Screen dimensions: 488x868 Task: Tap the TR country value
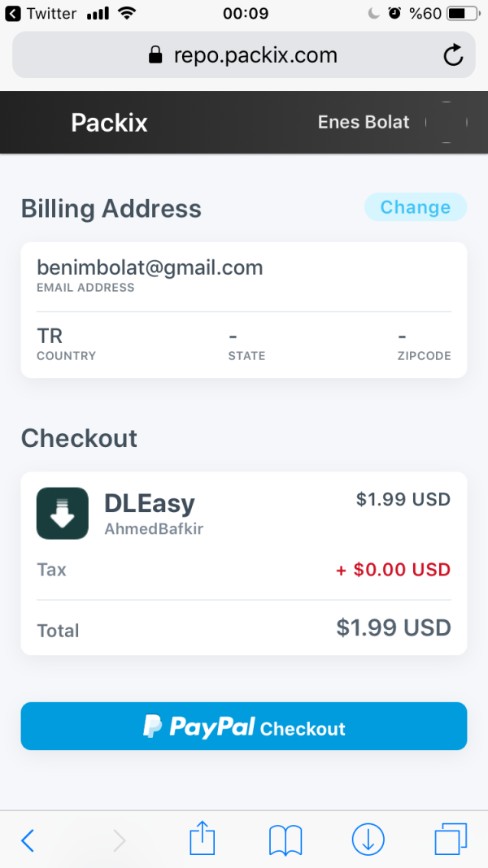click(x=50, y=336)
